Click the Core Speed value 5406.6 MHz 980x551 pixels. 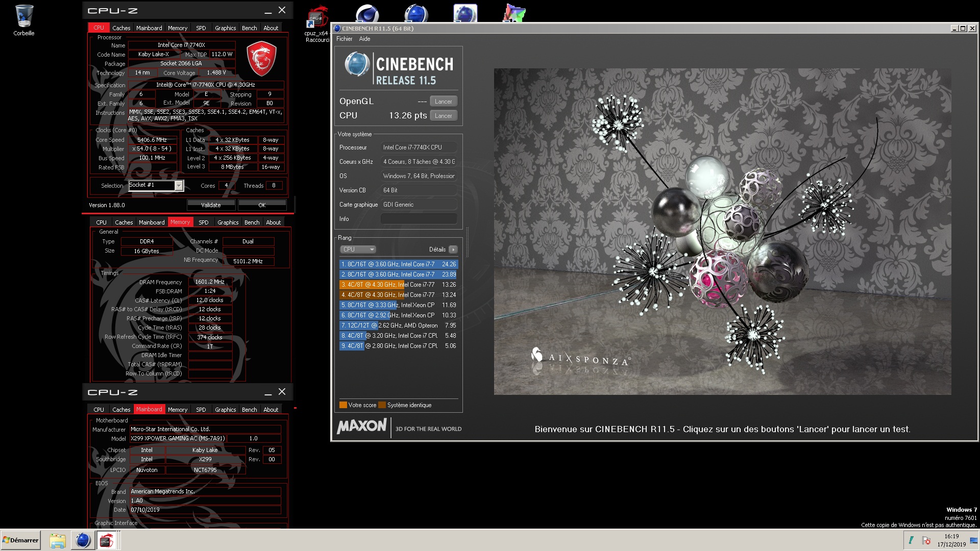pyautogui.click(x=152, y=140)
